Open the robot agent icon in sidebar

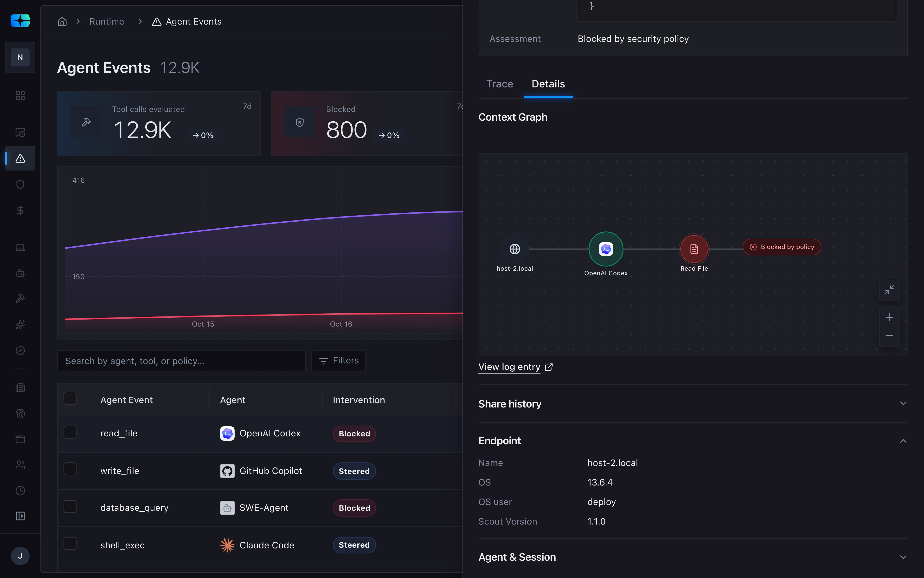(x=20, y=273)
